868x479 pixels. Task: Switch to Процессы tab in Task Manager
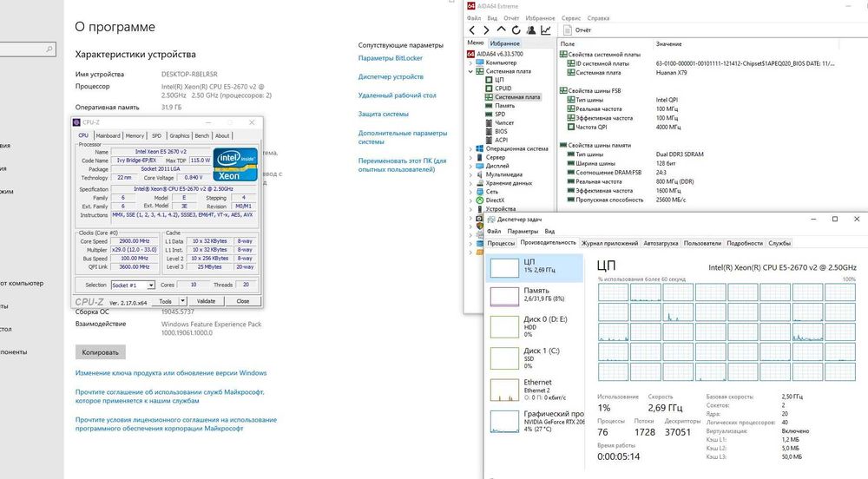click(501, 243)
